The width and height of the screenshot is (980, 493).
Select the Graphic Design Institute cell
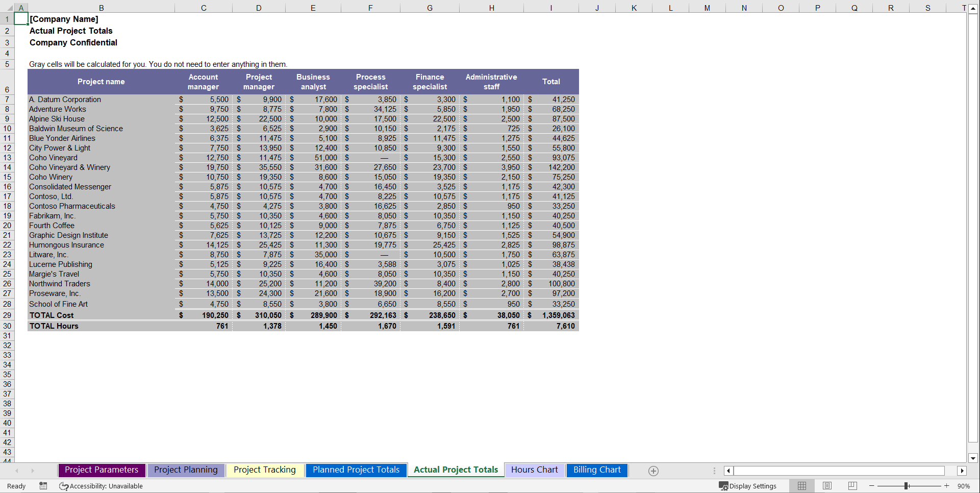point(101,235)
